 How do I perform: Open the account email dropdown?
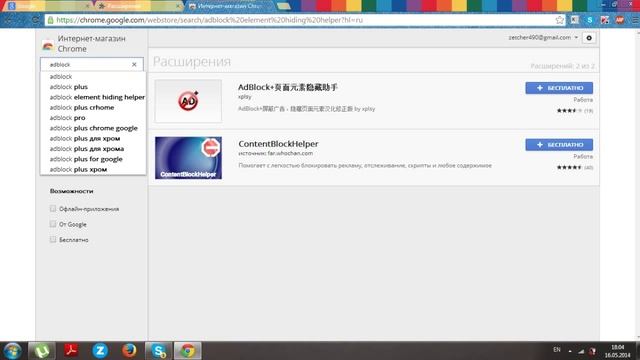point(543,38)
